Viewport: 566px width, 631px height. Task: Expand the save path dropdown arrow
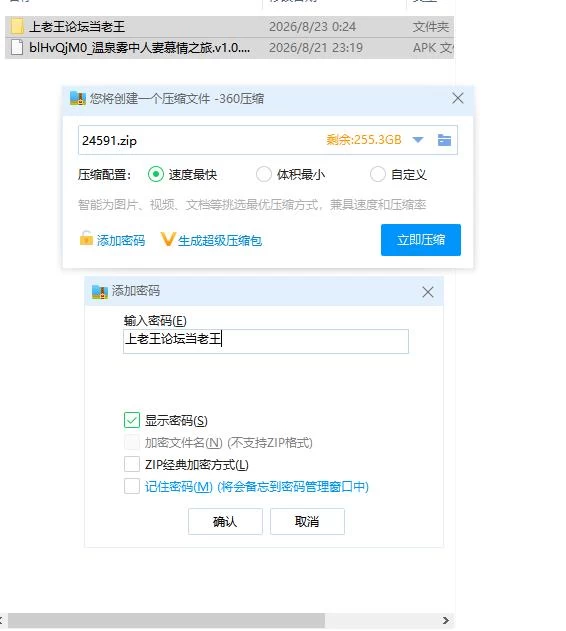(x=418, y=140)
